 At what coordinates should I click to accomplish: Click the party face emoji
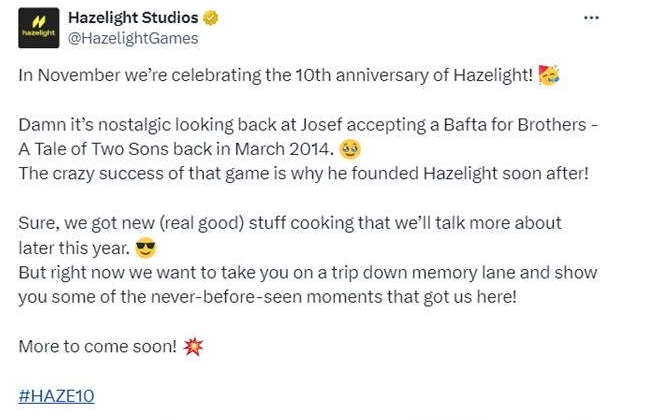pyautogui.click(x=548, y=75)
